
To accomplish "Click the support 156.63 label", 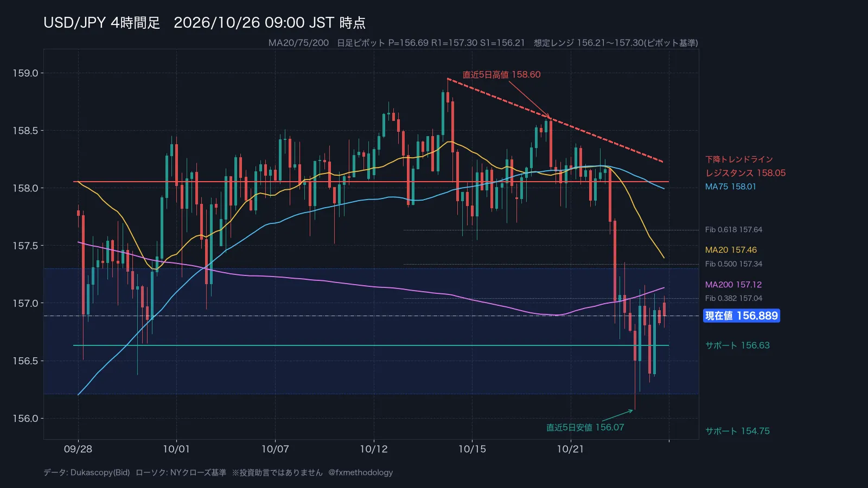I will click(x=737, y=345).
